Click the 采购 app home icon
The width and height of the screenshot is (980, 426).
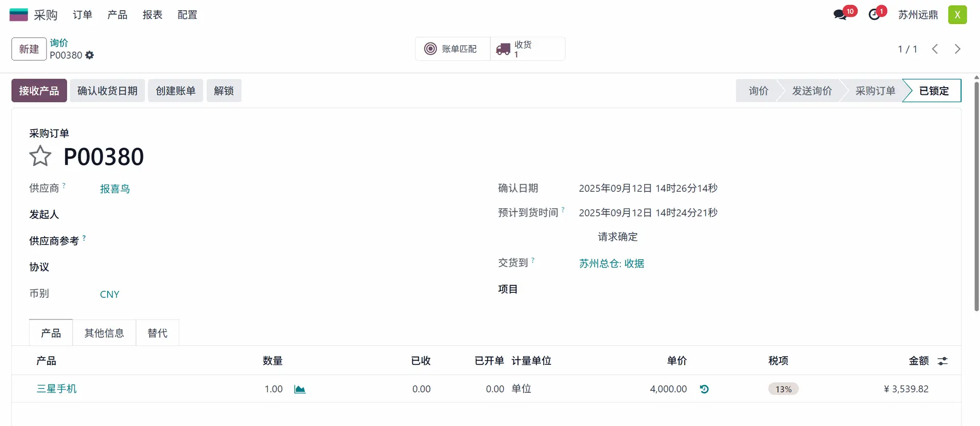click(19, 15)
